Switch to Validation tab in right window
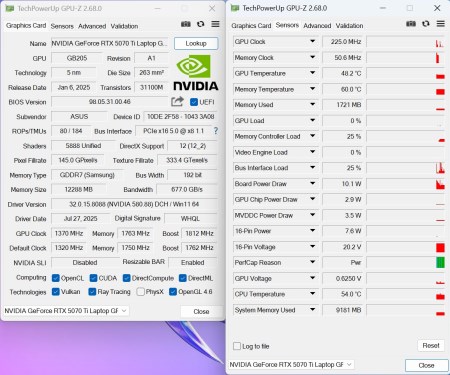 [x=349, y=26]
